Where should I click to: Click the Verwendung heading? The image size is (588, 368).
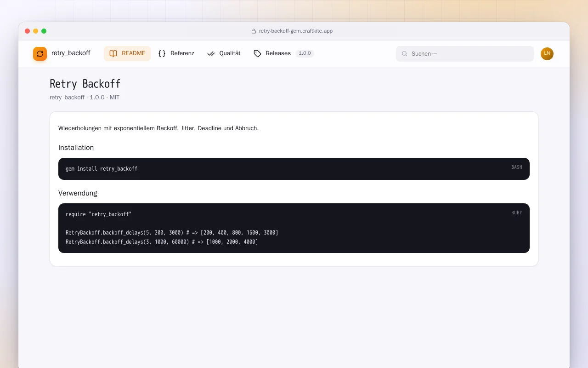coord(78,193)
